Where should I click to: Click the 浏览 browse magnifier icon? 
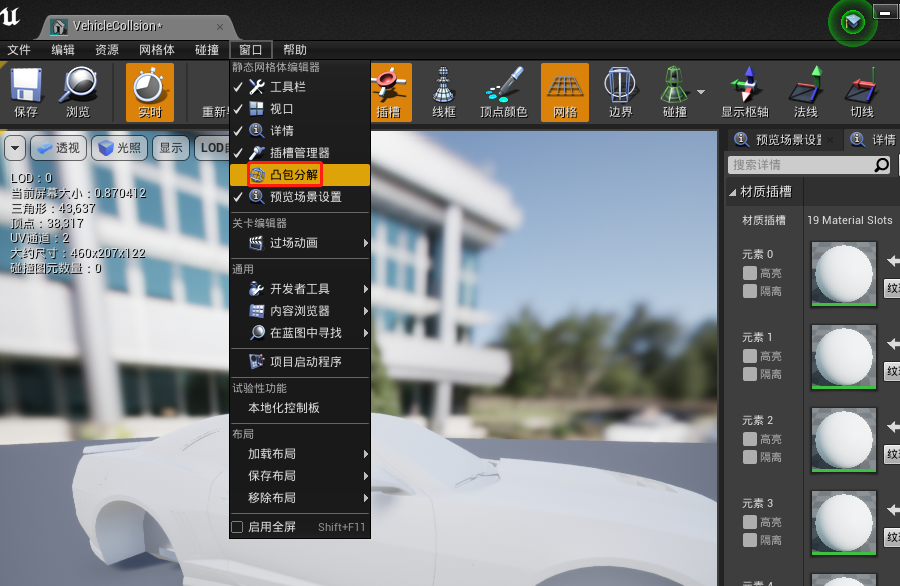78,92
